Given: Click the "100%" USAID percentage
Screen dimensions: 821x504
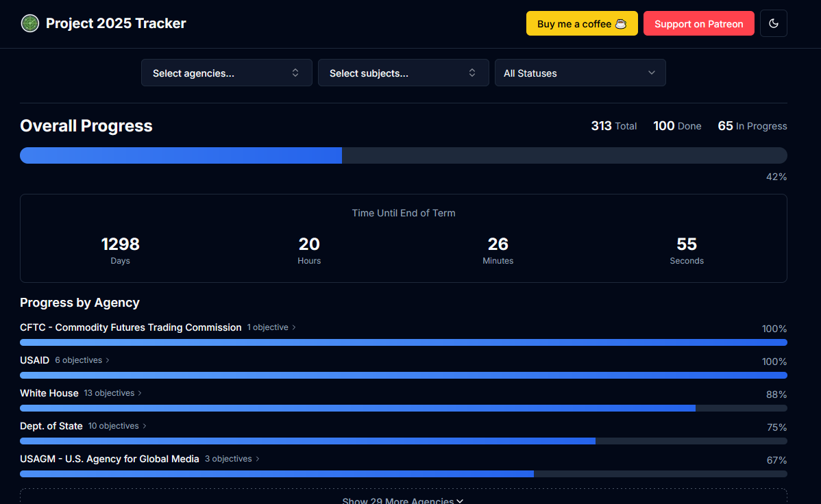Looking at the screenshot, I should [774, 362].
